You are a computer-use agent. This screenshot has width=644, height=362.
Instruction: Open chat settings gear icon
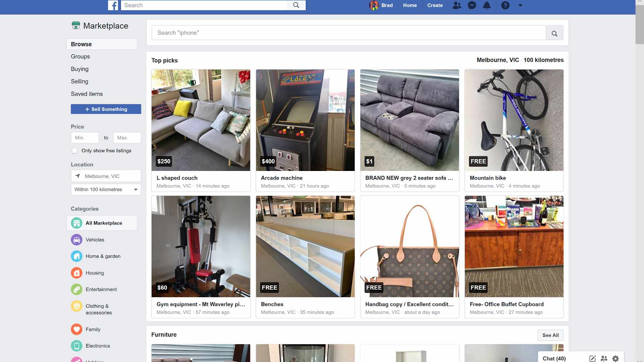(615, 358)
